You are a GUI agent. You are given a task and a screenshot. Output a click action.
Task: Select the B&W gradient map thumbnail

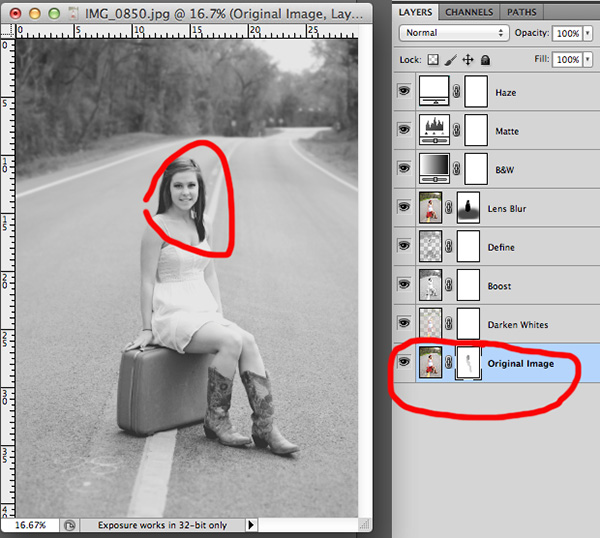434,168
